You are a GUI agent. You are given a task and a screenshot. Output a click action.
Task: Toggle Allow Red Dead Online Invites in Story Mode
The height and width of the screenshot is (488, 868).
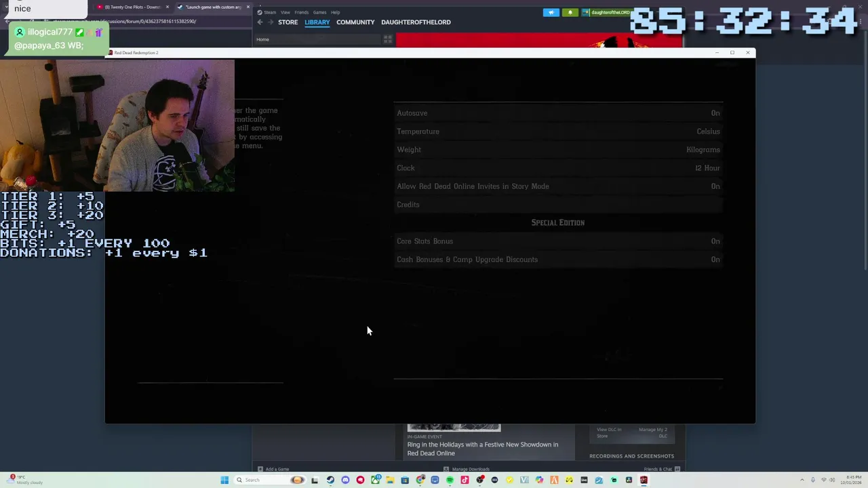(558, 186)
